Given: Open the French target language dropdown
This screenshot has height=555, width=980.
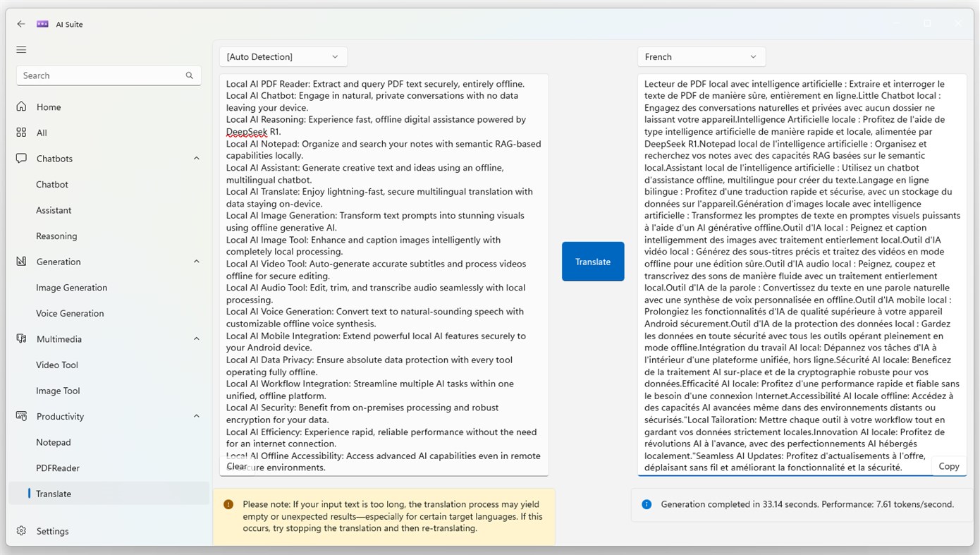Looking at the screenshot, I should (701, 56).
